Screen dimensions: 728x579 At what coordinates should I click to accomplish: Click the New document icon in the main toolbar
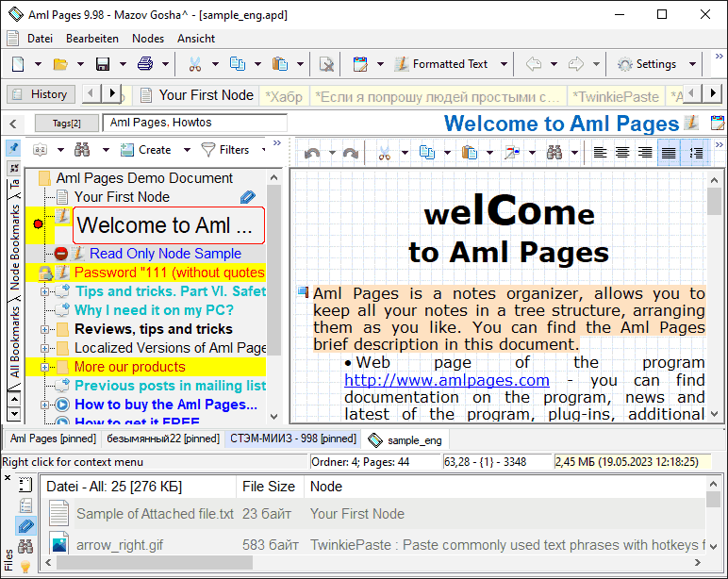18,64
